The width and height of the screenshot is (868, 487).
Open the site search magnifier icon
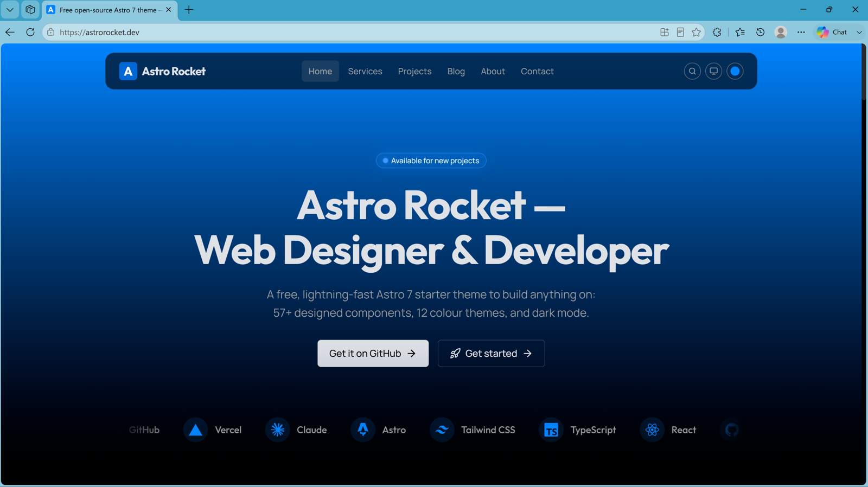(692, 71)
